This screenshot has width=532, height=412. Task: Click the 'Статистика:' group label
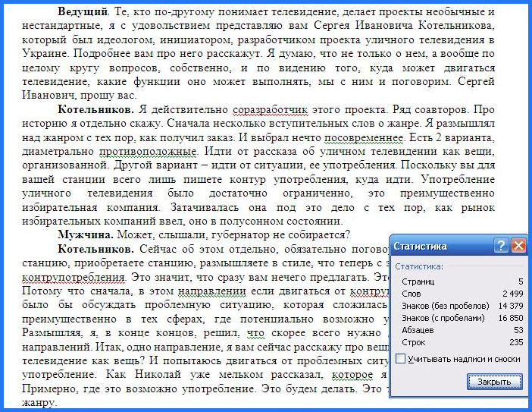coord(419,266)
